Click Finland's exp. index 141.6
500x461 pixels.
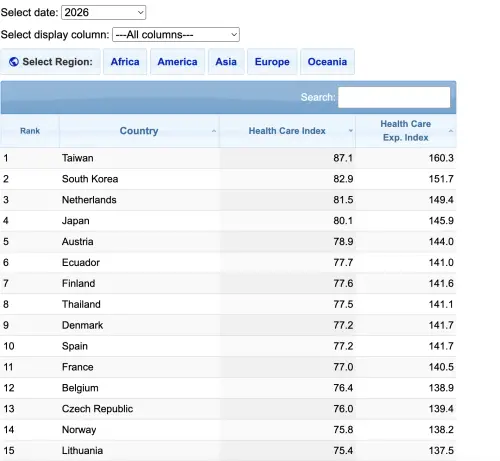(x=441, y=284)
